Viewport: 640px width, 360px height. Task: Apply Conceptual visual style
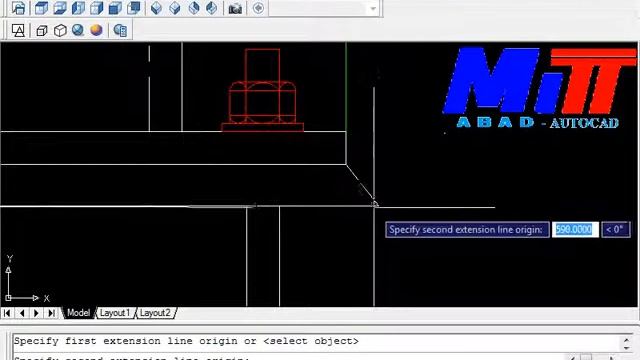pos(96,30)
